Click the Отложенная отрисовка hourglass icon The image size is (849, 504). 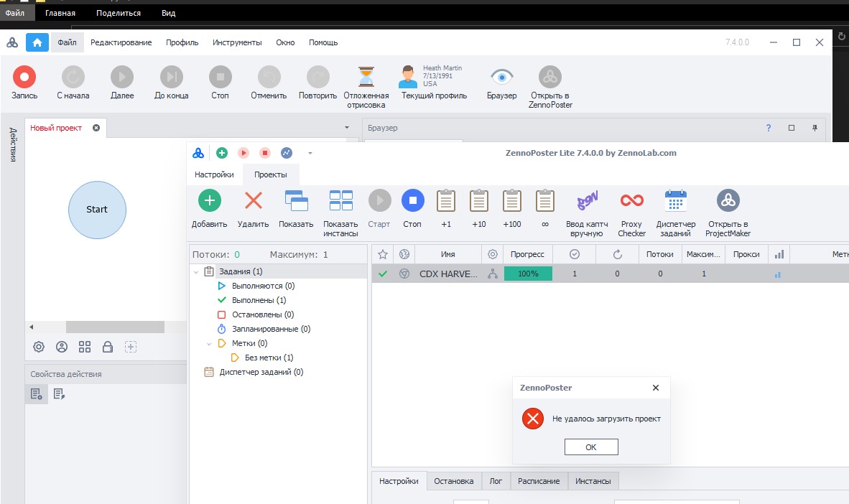tap(366, 77)
